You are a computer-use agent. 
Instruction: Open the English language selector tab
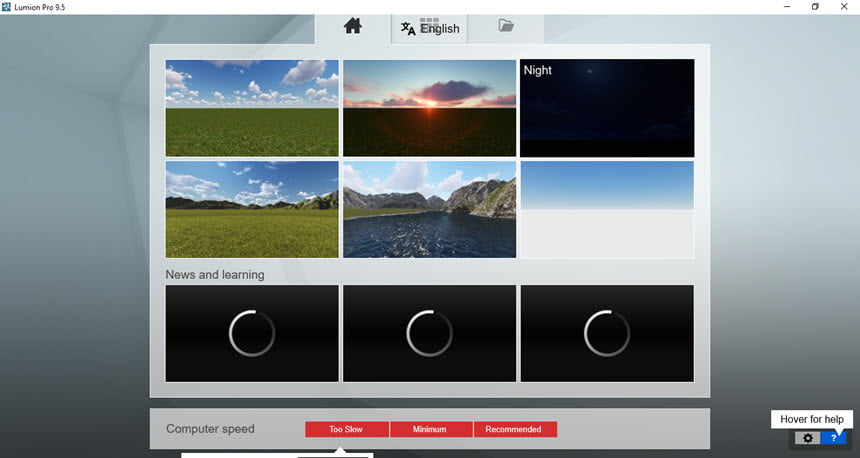430,29
